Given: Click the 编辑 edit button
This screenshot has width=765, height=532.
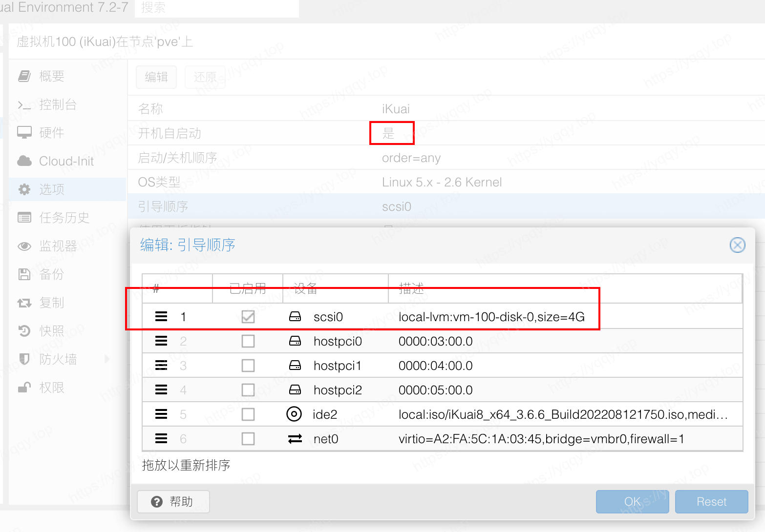Looking at the screenshot, I should pyautogui.click(x=156, y=77).
